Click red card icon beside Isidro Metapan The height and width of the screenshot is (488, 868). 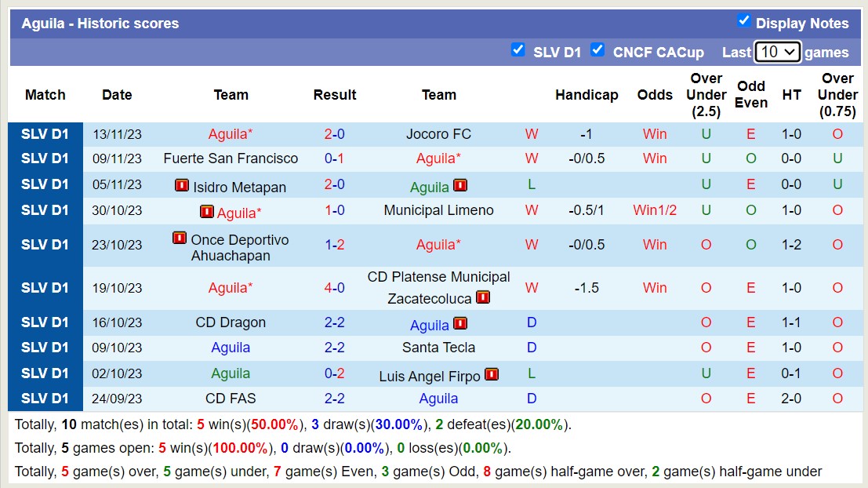pos(182,186)
